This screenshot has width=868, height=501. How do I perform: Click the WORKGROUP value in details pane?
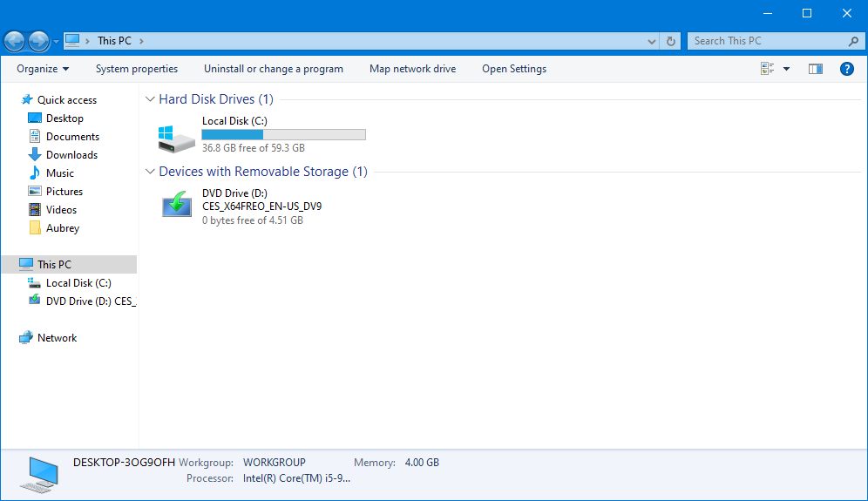coord(274,463)
